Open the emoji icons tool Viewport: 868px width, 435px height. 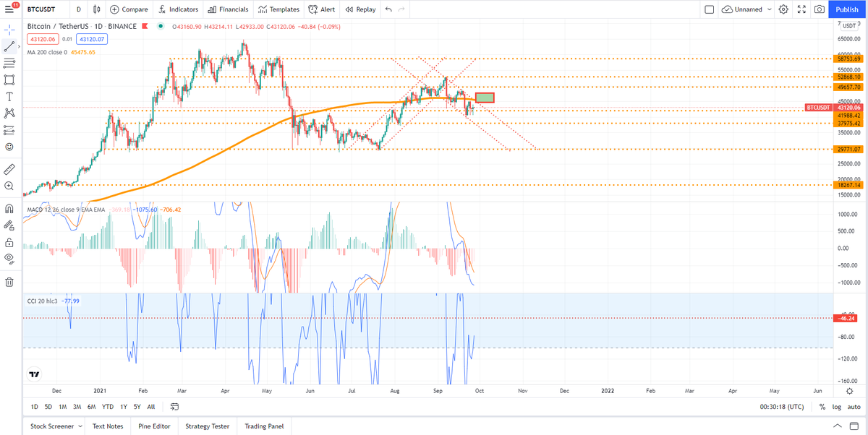9,147
